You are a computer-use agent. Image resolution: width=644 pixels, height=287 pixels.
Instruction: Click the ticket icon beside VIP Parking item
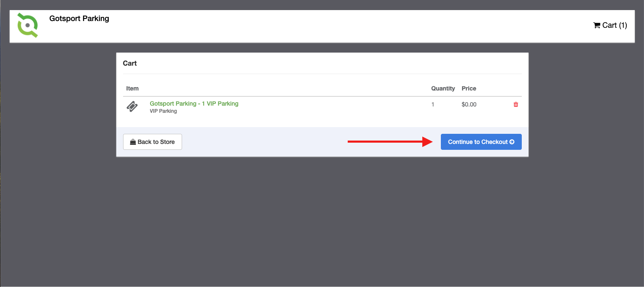[132, 107]
